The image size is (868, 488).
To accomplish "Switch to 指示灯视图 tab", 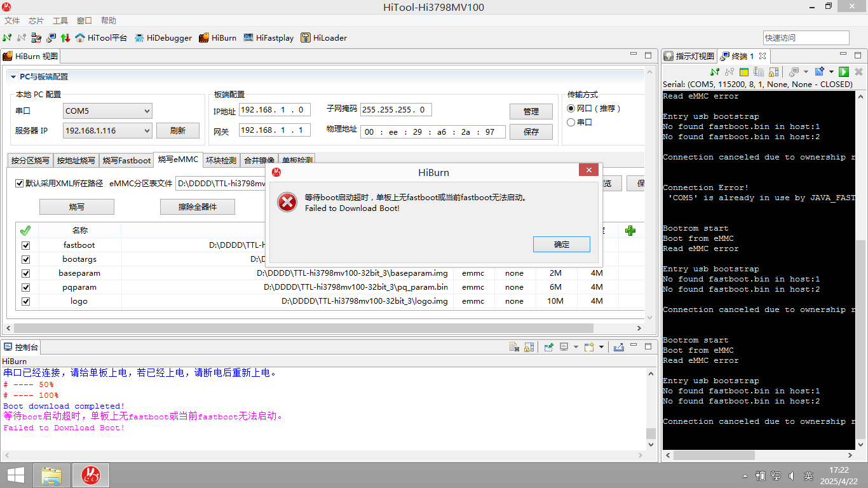I will coord(689,56).
